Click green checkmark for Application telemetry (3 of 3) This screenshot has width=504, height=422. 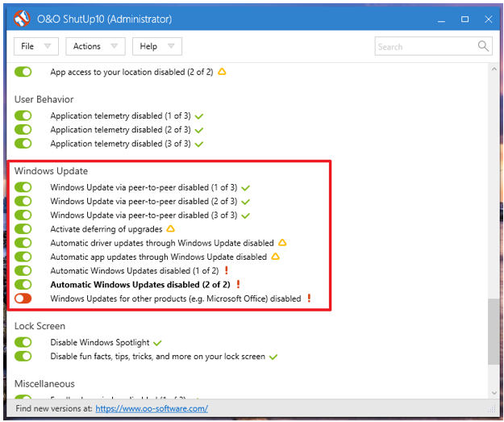[199, 144]
